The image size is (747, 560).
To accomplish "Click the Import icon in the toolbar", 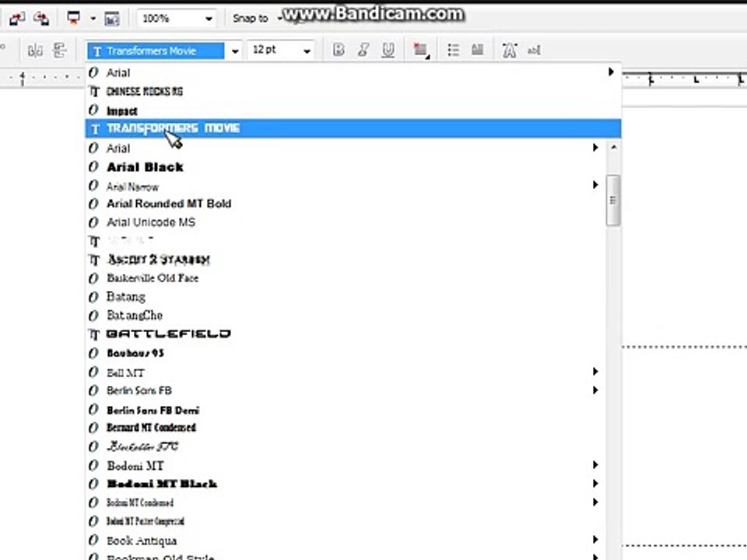I will [x=18, y=19].
